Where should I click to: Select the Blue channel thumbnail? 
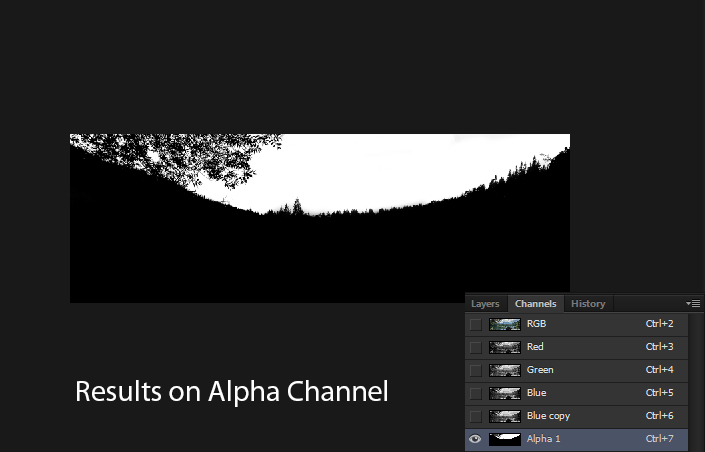pos(504,393)
